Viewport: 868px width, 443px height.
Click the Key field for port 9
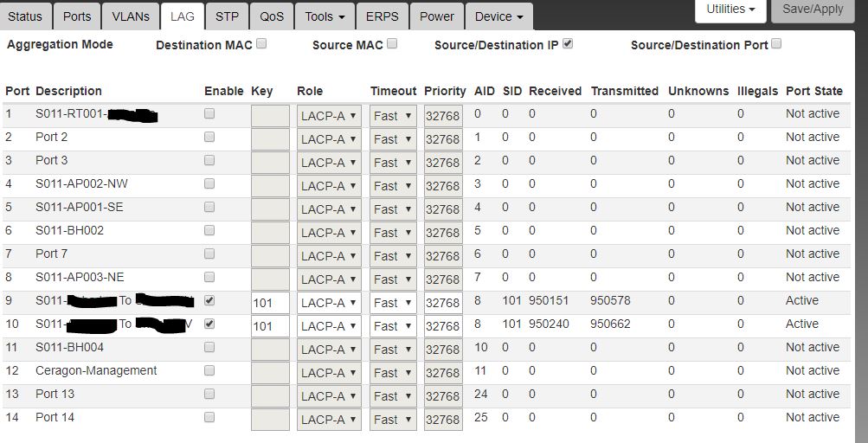click(270, 303)
